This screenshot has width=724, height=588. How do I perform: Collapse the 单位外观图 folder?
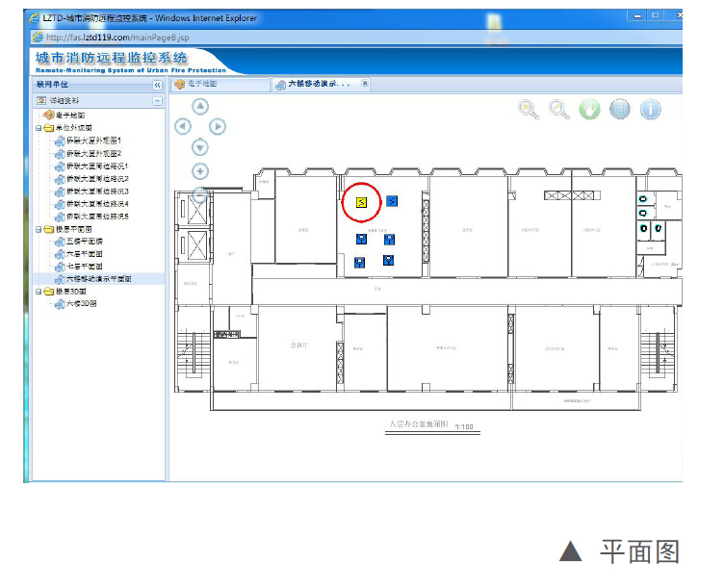(x=39, y=128)
